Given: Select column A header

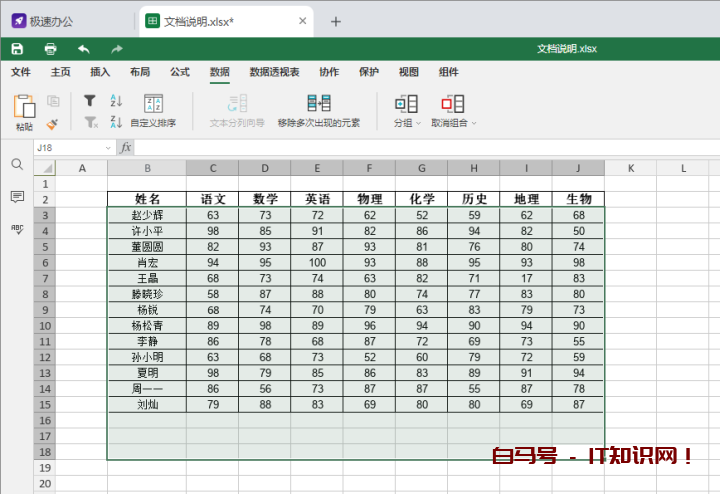Looking at the screenshot, I should (82, 168).
